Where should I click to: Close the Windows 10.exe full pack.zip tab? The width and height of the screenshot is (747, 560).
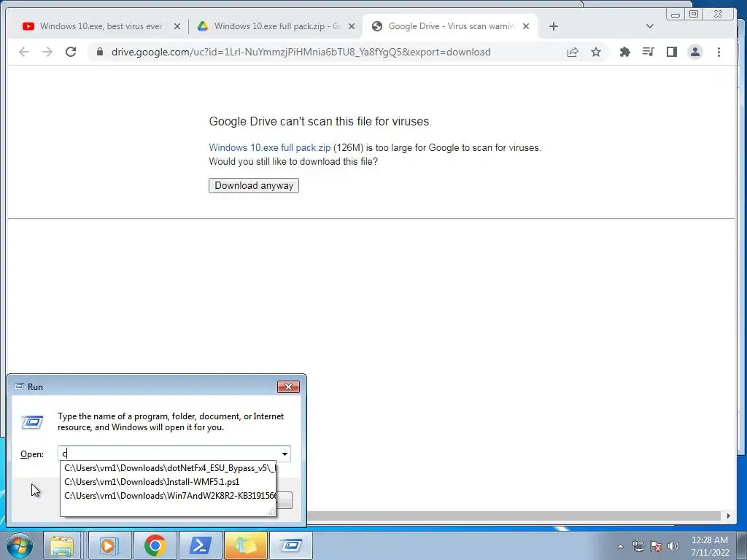coord(352,26)
